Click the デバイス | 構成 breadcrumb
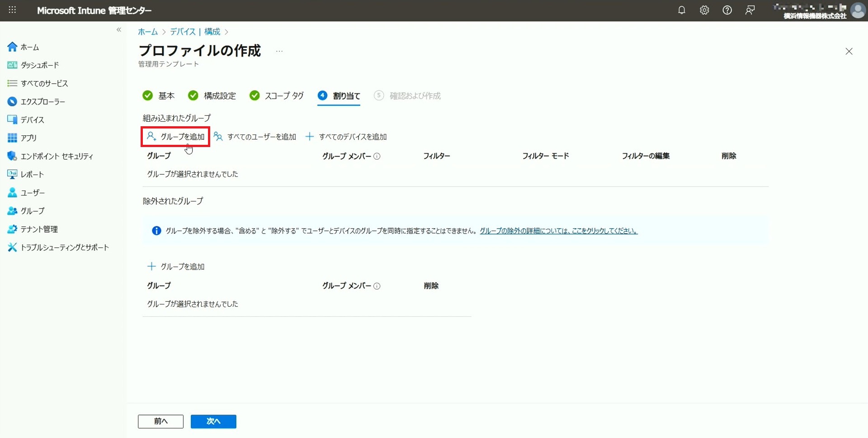Image resolution: width=868 pixels, height=438 pixels. (195, 32)
